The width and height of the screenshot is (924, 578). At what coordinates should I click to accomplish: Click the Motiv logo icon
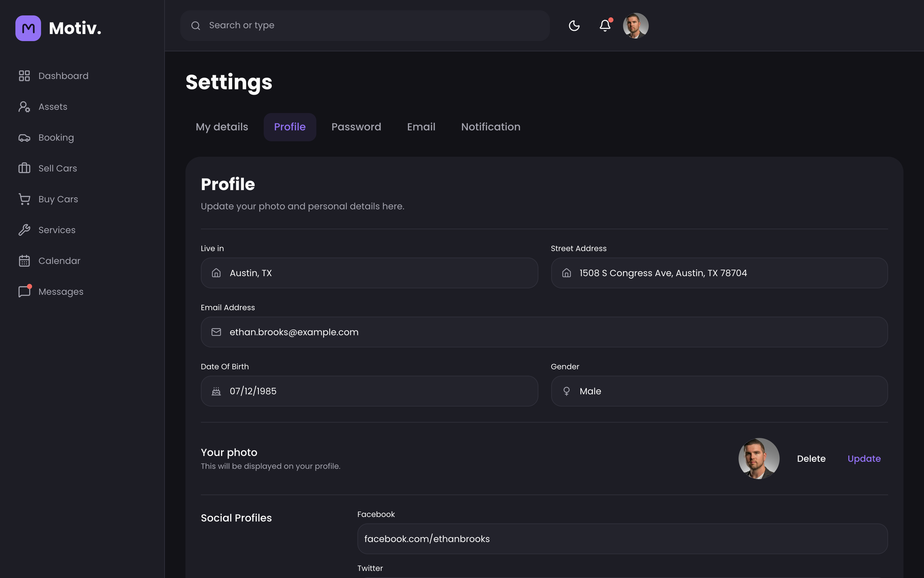28,28
